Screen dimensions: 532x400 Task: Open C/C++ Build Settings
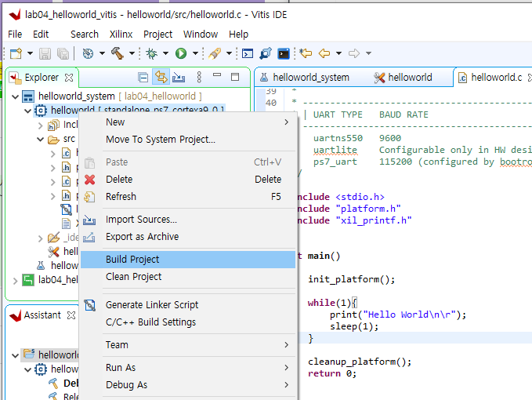[x=188, y=322]
